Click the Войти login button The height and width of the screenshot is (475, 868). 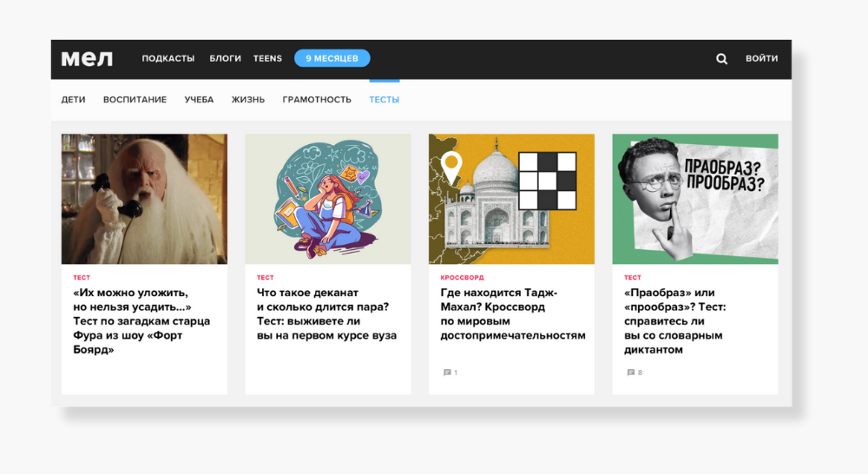(761, 59)
